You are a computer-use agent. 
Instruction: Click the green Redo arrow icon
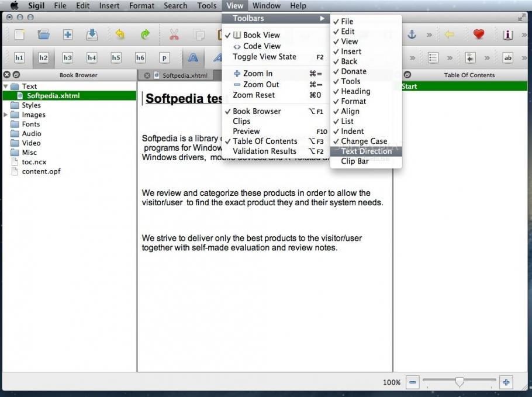click(145, 34)
